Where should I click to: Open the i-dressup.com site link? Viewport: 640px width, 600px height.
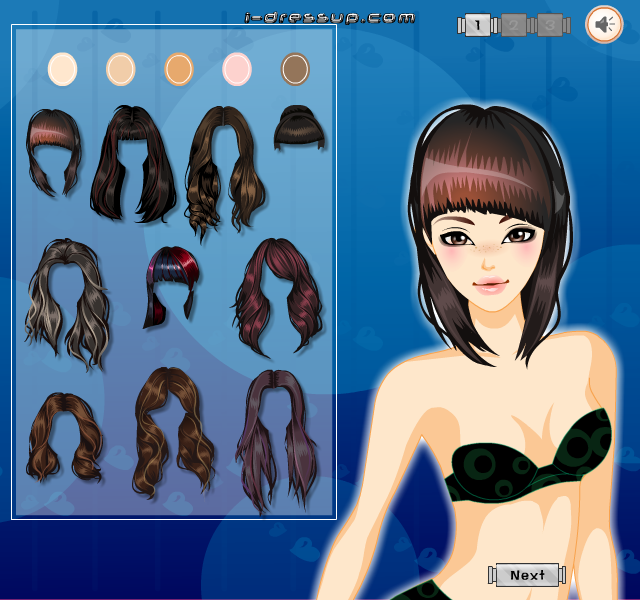pyautogui.click(x=330, y=18)
